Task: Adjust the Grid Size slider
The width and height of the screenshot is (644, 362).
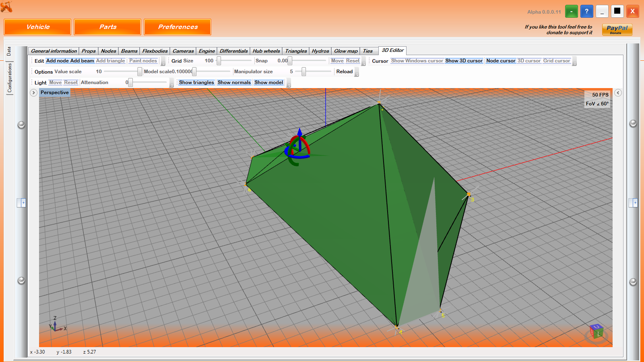Action: tap(235, 61)
